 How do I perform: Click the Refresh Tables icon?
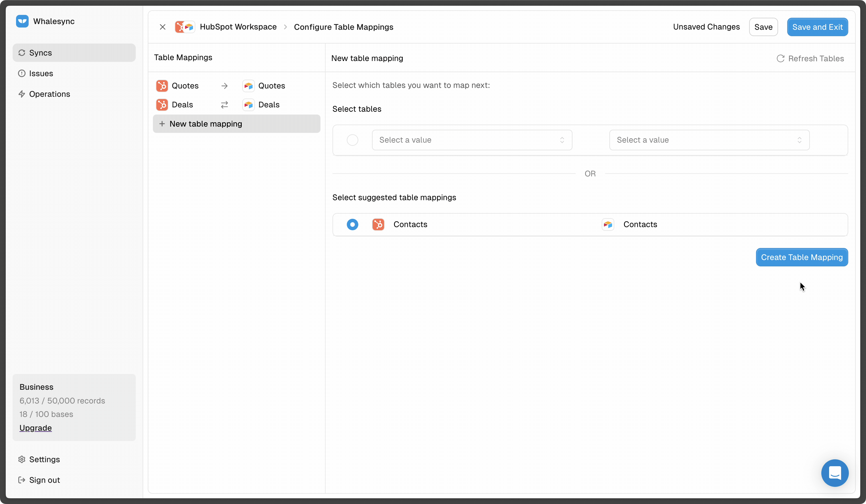(x=780, y=58)
